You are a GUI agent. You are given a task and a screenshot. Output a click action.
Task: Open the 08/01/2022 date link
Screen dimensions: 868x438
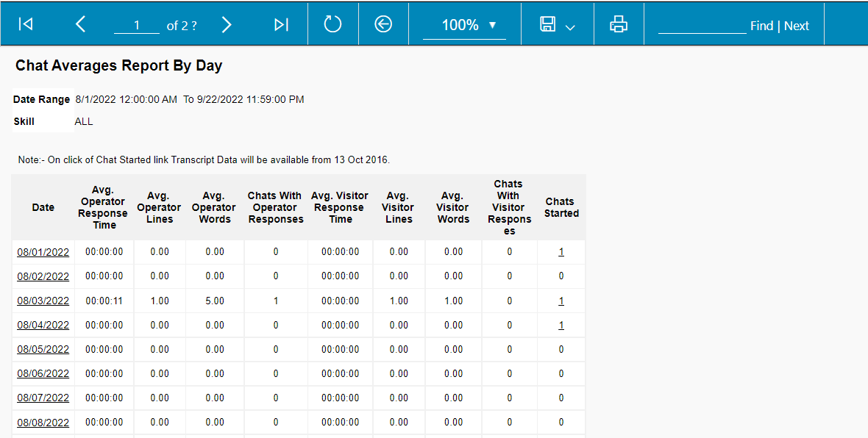pos(43,252)
